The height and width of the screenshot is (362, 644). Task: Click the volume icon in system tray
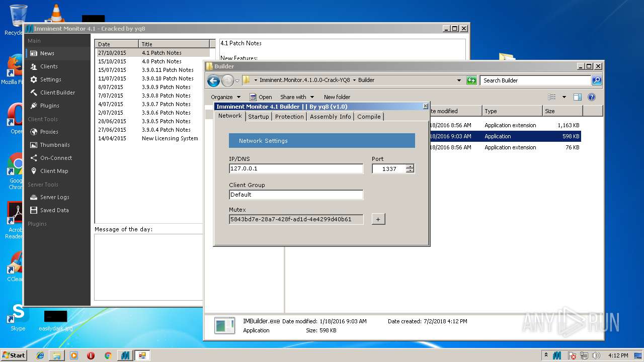point(596,355)
